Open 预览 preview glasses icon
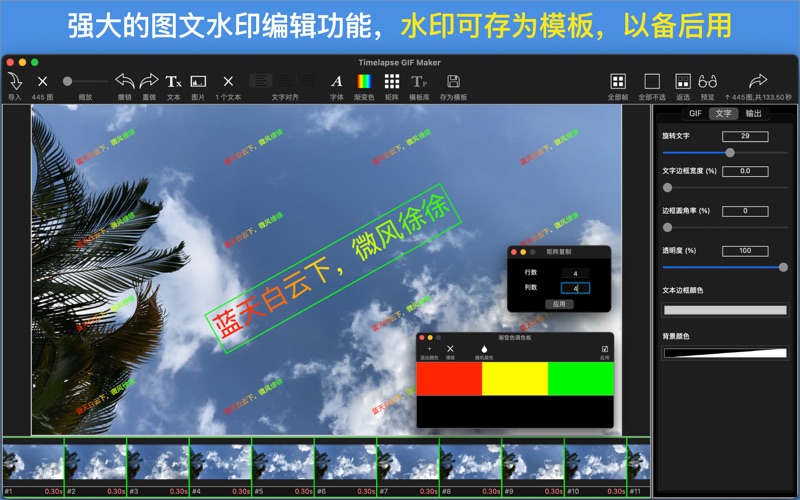This screenshot has width=800, height=500. (708, 81)
